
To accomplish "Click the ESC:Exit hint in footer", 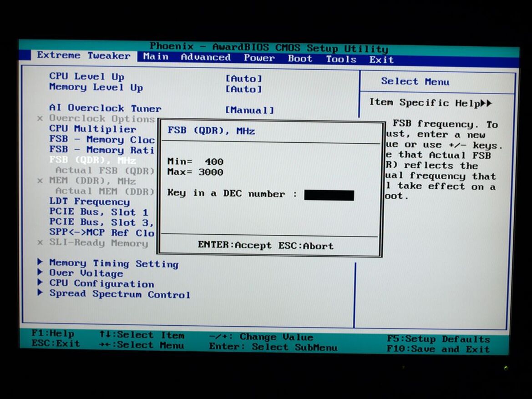I will (56, 343).
